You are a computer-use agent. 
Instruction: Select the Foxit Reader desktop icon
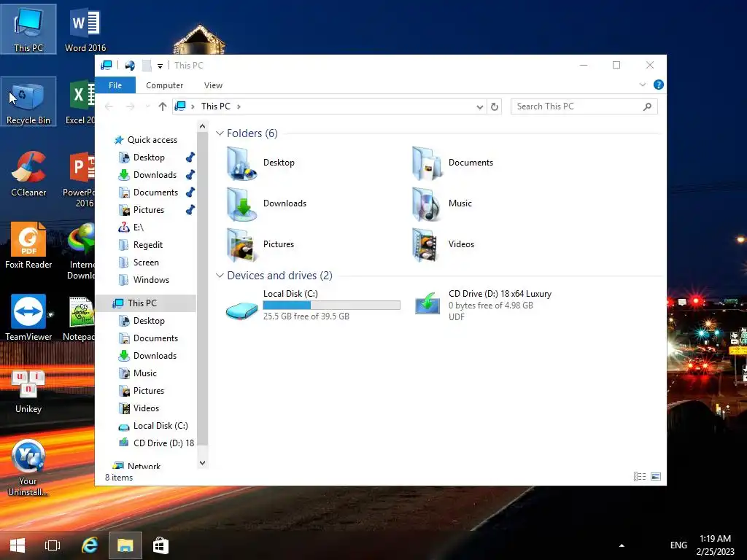point(28,246)
